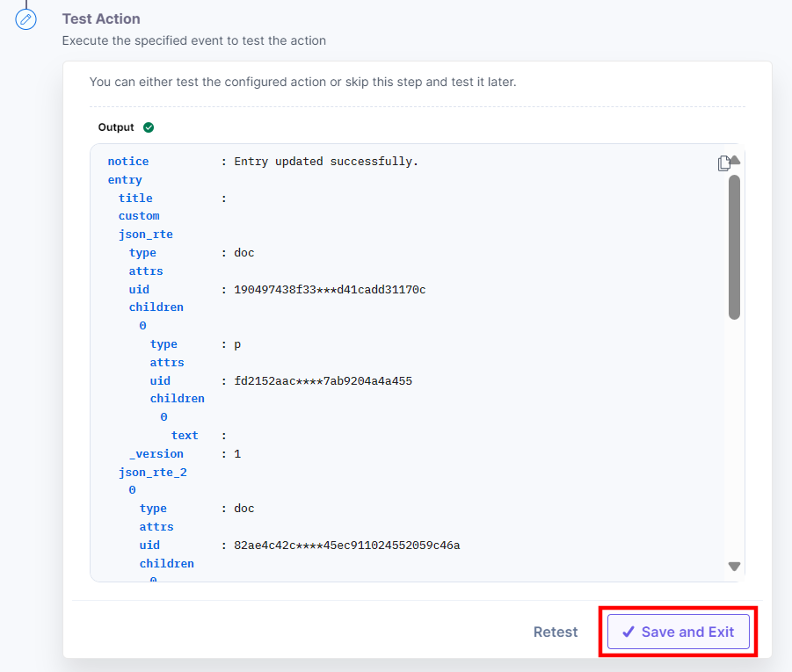Click 'Entry updated successfully.' message
Image resolution: width=792 pixels, height=672 pixels.
pos(326,162)
